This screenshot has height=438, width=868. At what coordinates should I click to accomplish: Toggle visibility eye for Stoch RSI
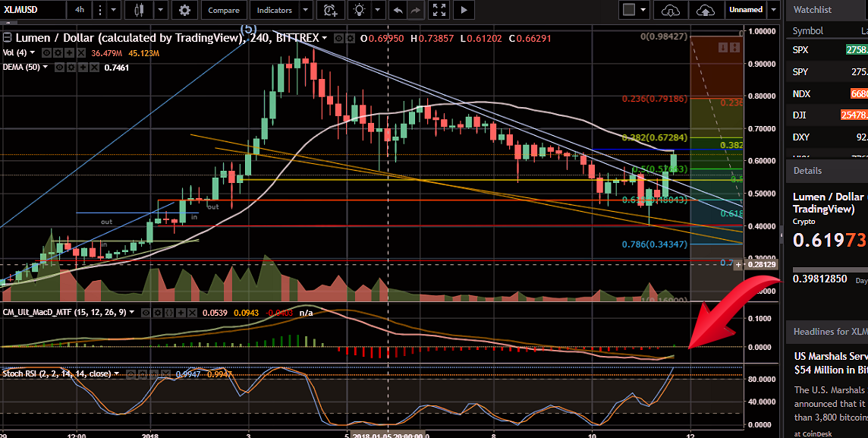tap(131, 373)
